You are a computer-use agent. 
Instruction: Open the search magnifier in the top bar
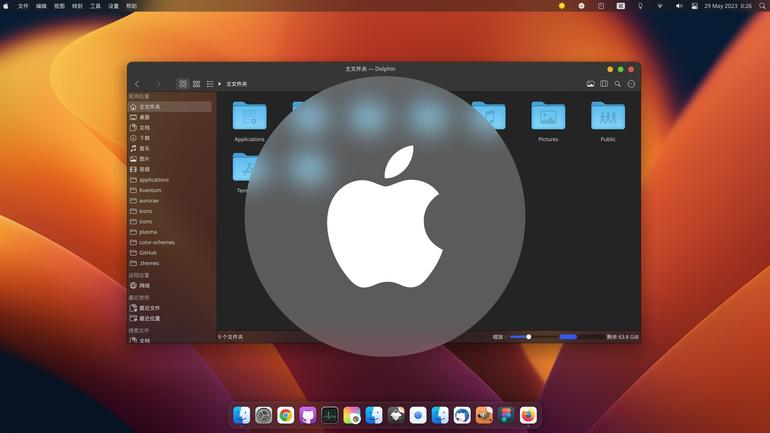(763, 6)
